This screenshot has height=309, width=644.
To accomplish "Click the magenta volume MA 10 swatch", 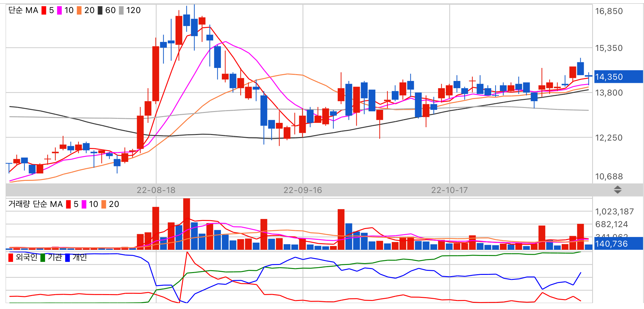I will [84, 204].
